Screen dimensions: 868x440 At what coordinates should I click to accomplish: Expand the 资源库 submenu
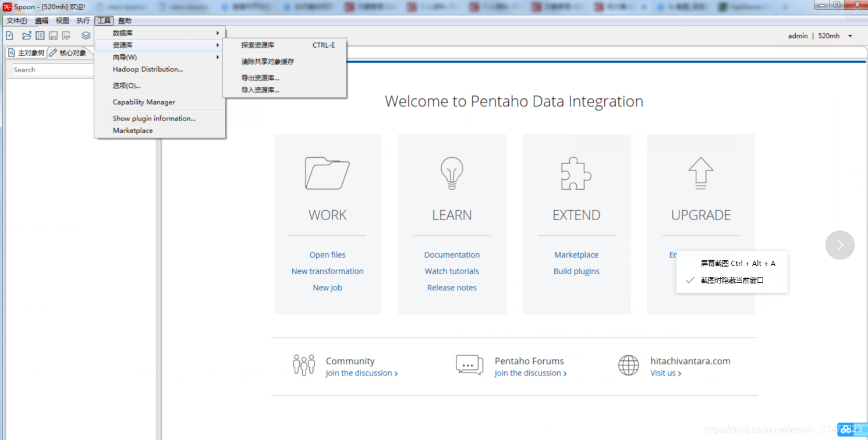click(160, 45)
